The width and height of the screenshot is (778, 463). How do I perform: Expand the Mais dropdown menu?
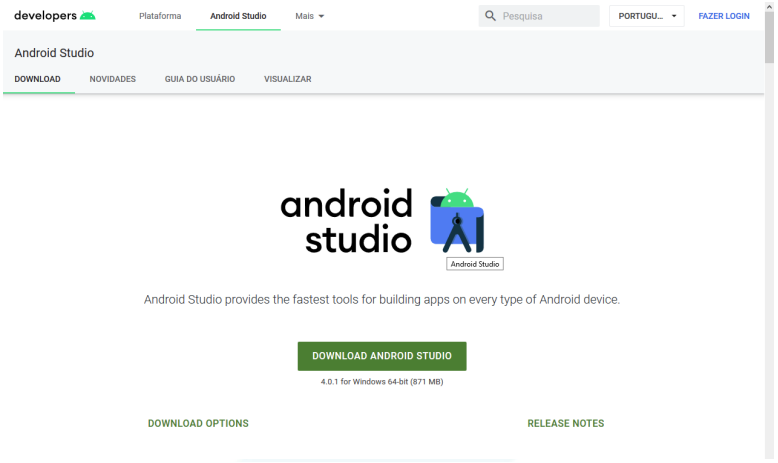point(310,16)
